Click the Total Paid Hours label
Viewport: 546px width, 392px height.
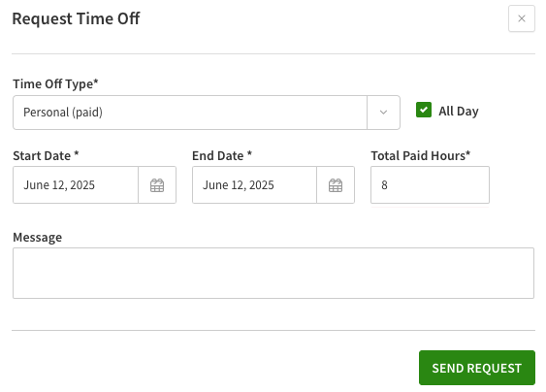coord(420,156)
